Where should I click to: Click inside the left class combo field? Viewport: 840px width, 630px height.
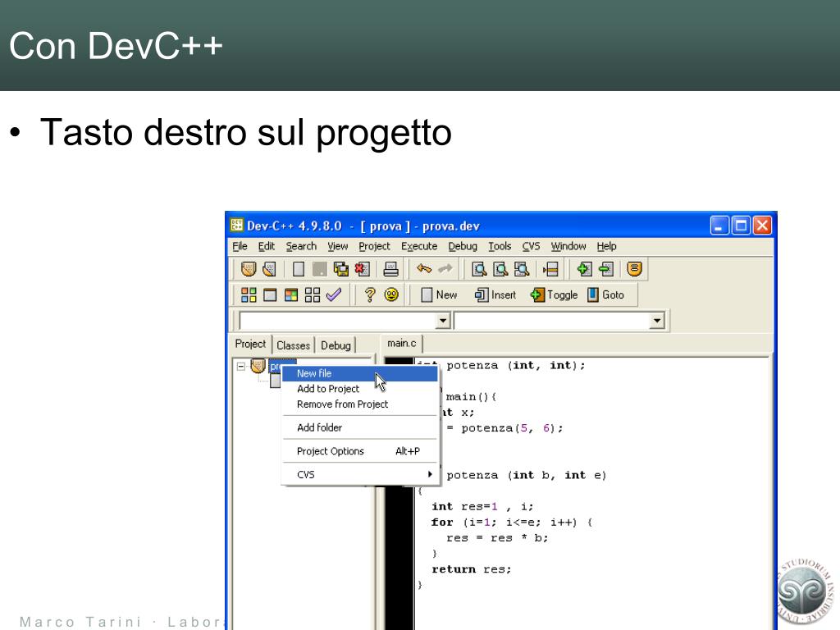(x=337, y=321)
